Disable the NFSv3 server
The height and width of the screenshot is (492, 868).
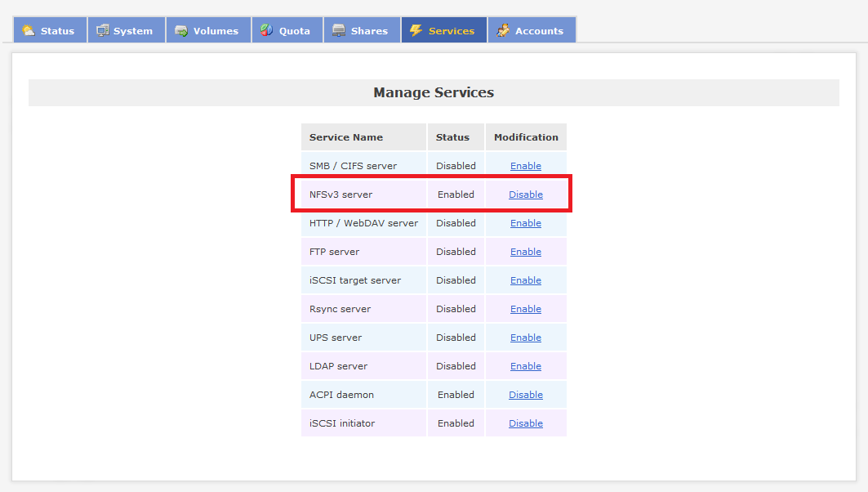526,195
